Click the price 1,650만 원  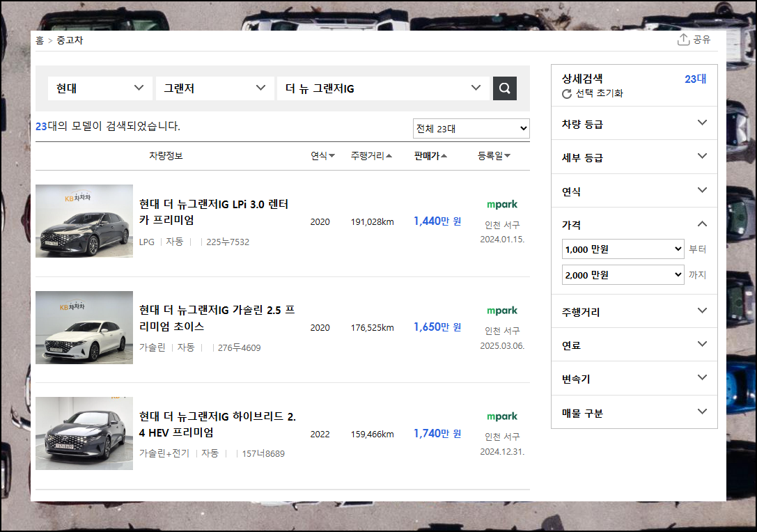pos(437,327)
